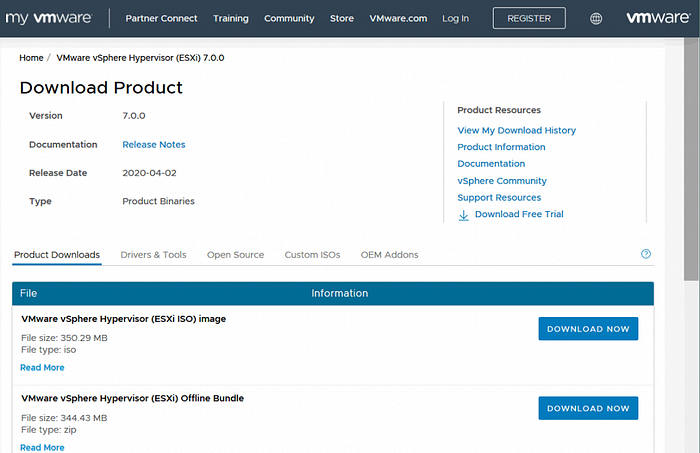700x453 pixels.
Task: Click the Log In link
Action: [455, 18]
